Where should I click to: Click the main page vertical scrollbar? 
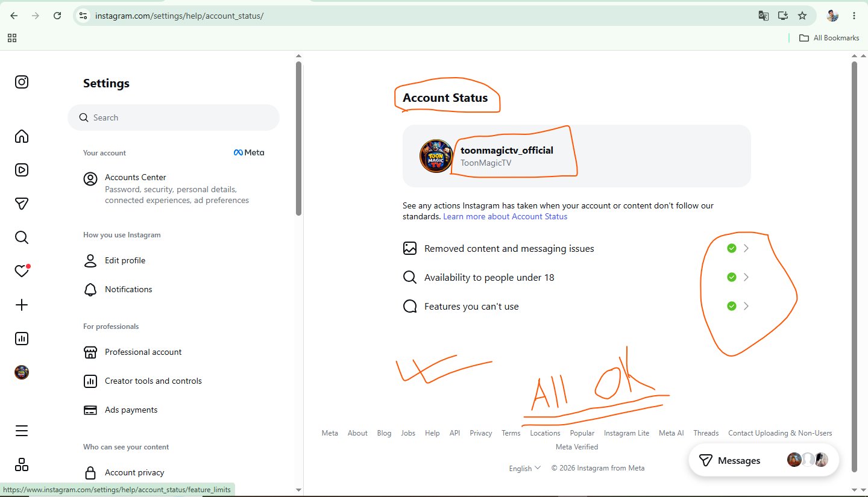coord(854,267)
